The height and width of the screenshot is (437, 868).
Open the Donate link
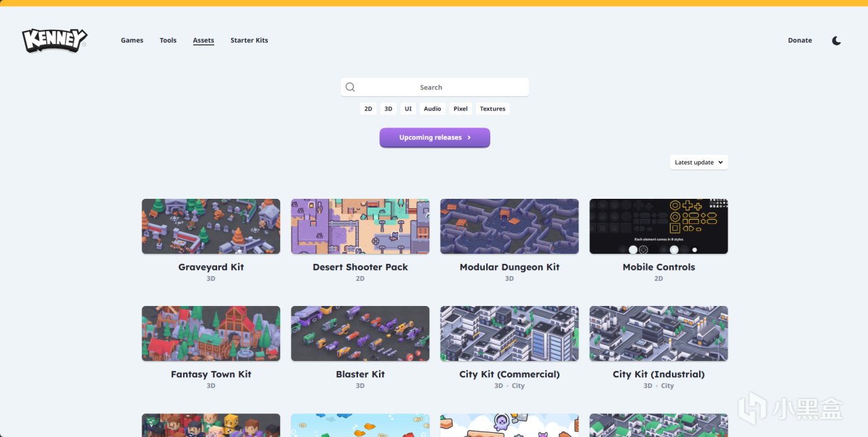(x=800, y=40)
